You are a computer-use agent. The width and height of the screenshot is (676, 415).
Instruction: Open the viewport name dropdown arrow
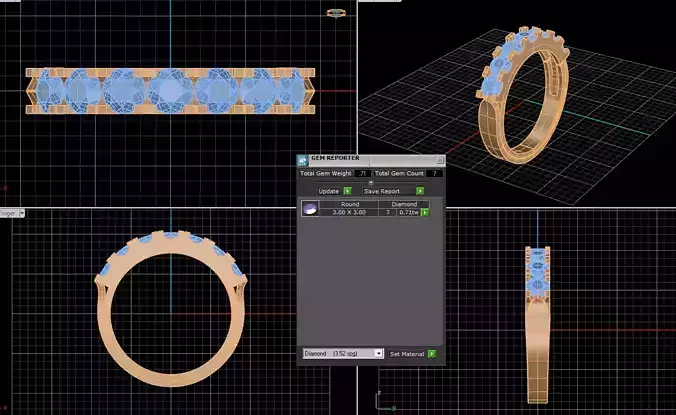pos(22,213)
